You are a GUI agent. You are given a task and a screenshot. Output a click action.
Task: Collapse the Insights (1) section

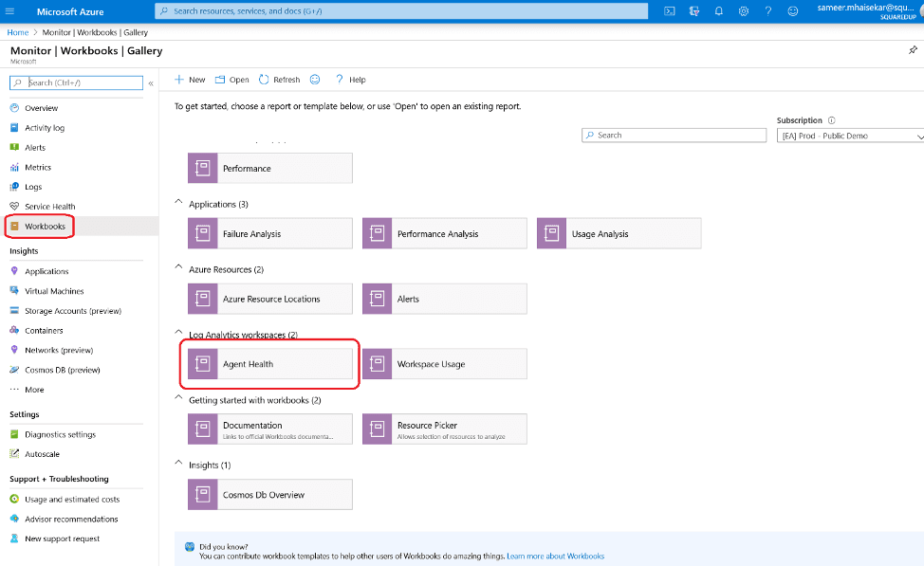tap(178, 463)
